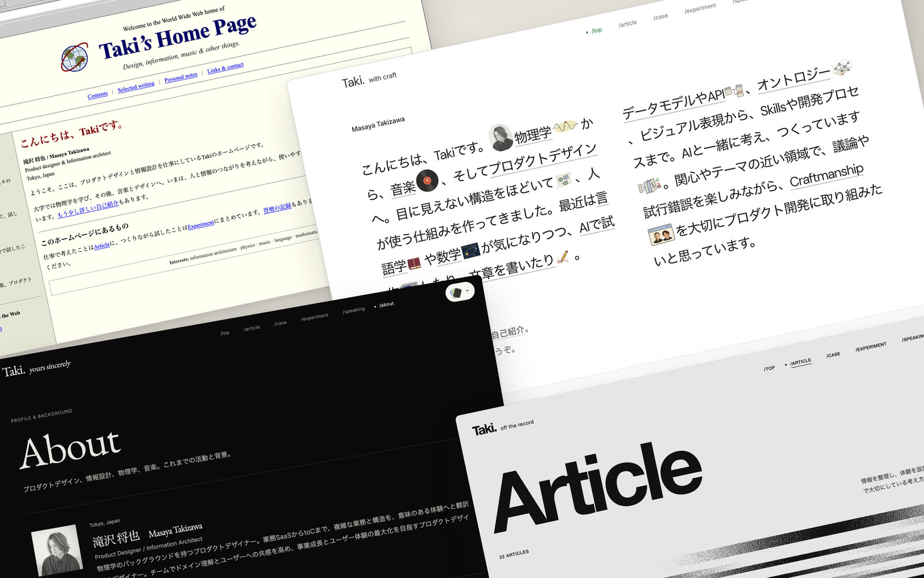Click the Craftmanship underlined word
This screenshot has height=578, width=924.
(826, 175)
